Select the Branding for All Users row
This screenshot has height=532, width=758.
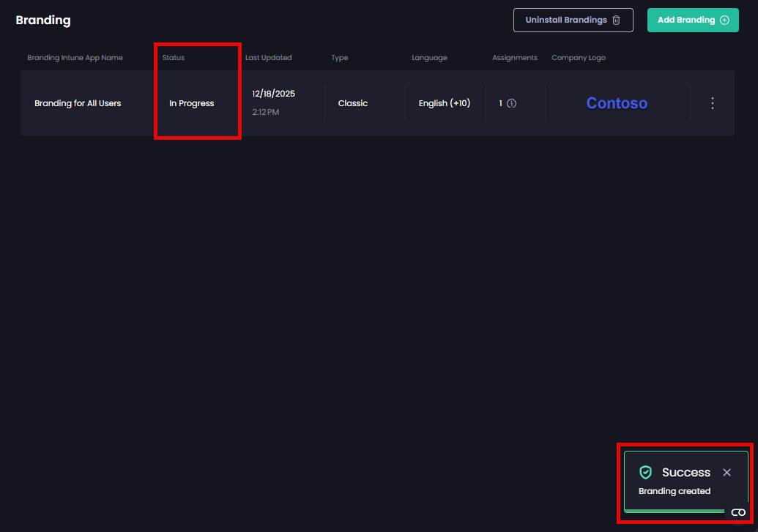78,103
